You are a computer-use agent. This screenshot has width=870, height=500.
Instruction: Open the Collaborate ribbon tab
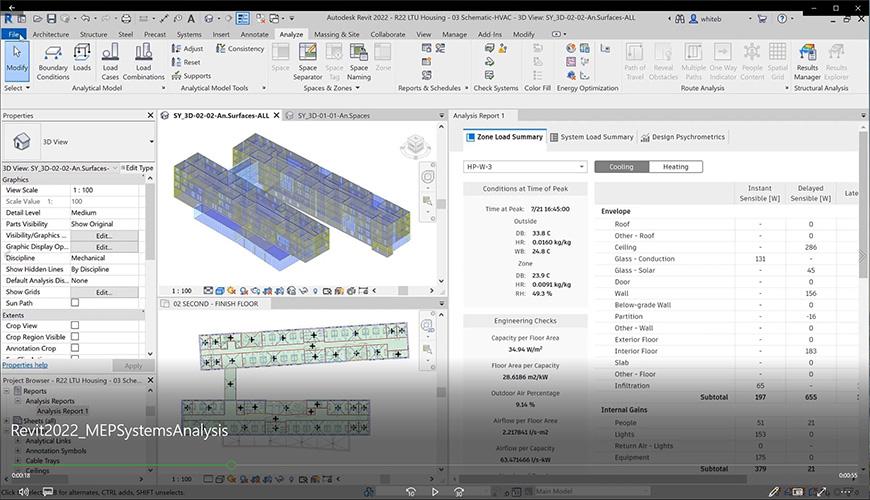click(x=388, y=34)
